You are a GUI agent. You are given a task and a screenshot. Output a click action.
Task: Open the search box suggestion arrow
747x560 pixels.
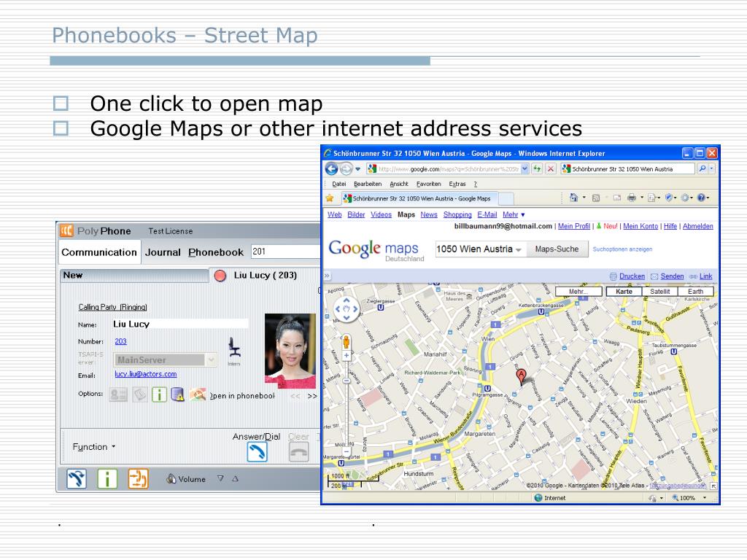(x=519, y=249)
